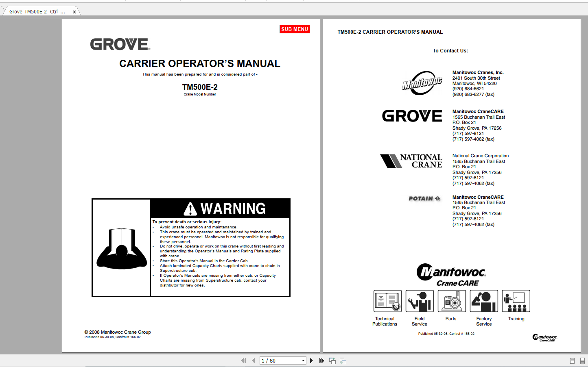Click the Factory Service icon
The height and width of the screenshot is (367, 588).
484,301
